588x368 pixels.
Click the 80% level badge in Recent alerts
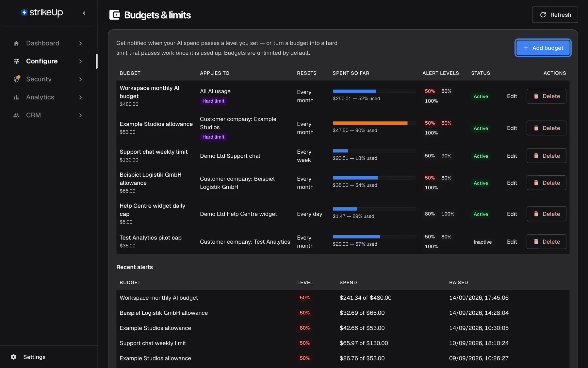pyautogui.click(x=304, y=328)
